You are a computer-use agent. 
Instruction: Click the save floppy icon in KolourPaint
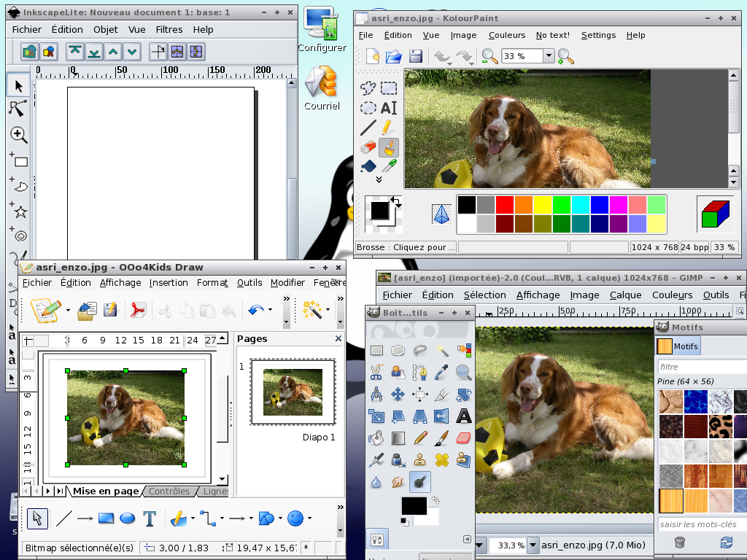[415, 56]
